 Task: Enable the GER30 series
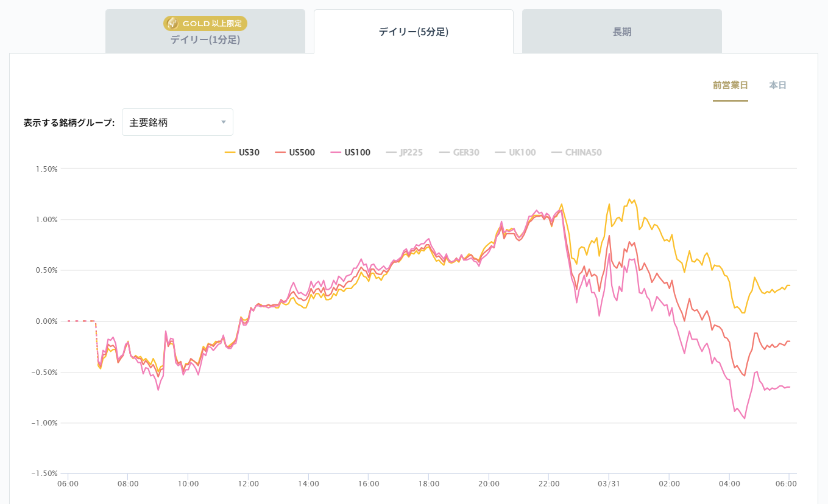pos(466,153)
